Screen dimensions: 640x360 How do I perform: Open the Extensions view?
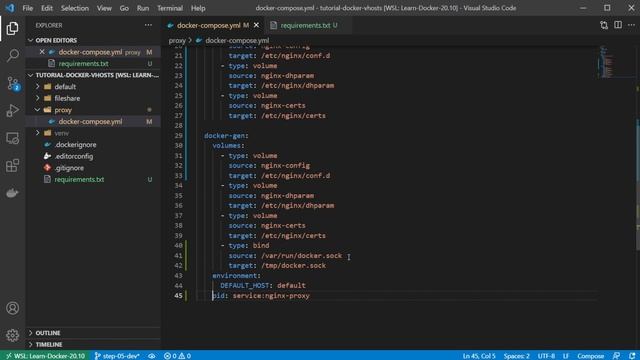coord(12,165)
